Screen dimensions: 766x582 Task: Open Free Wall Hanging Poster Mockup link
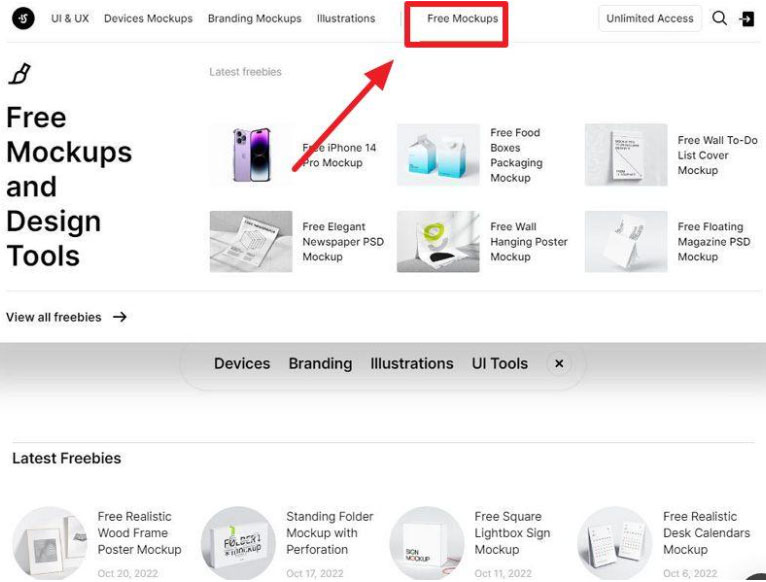click(528, 242)
